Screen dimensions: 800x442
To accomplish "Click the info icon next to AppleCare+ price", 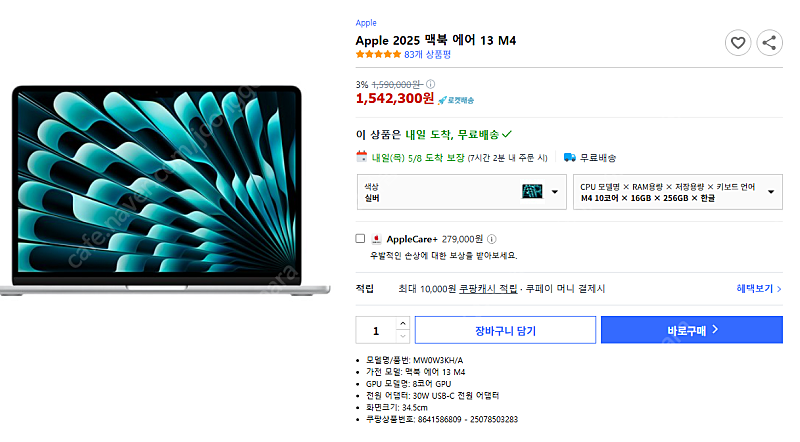I will point(491,239).
